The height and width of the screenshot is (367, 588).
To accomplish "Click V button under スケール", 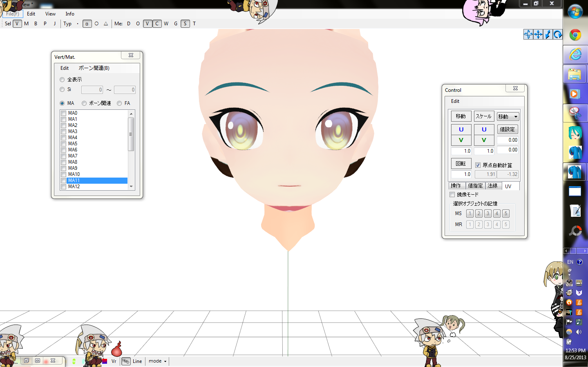I will (x=484, y=140).
